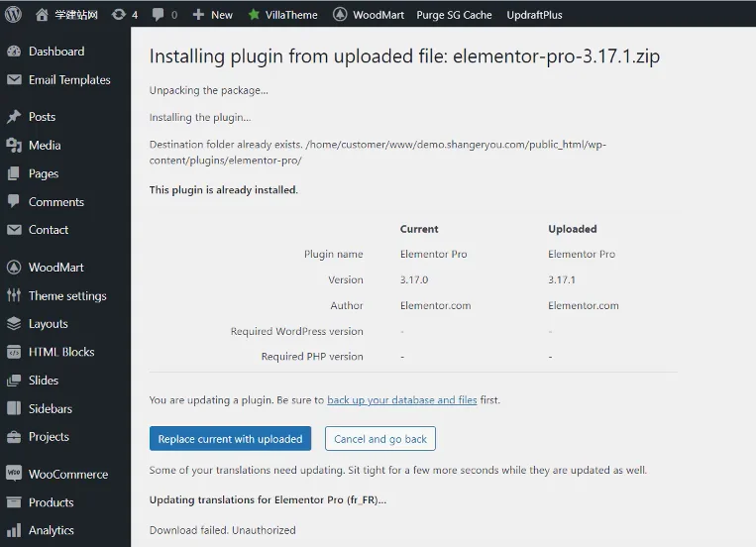
Task: Open the Slides menu item
Action: (x=43, y=381)
